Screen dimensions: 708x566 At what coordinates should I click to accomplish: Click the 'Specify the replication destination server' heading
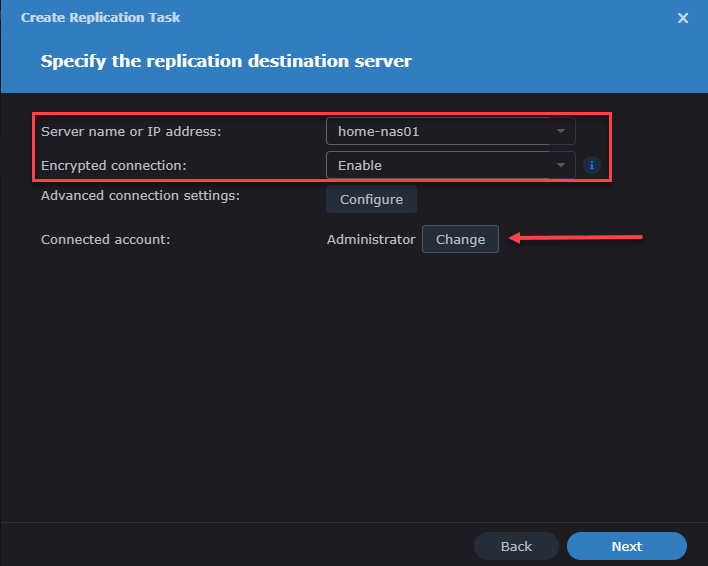tap(226, 61)
